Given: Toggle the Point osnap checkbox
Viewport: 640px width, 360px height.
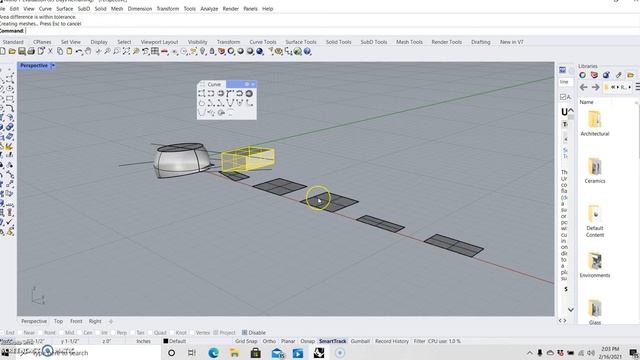Looking at the screenshot, I should tap(41, 333).
